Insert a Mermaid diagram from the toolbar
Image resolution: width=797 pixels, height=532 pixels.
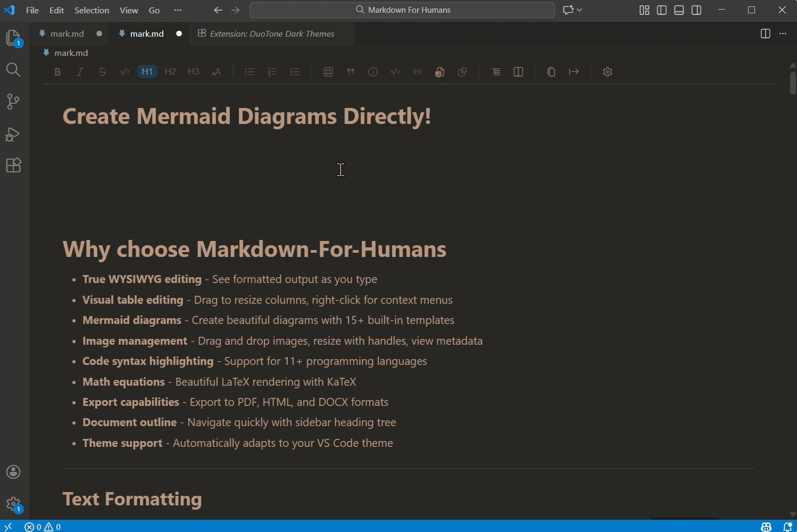click(x=462, y=71)
